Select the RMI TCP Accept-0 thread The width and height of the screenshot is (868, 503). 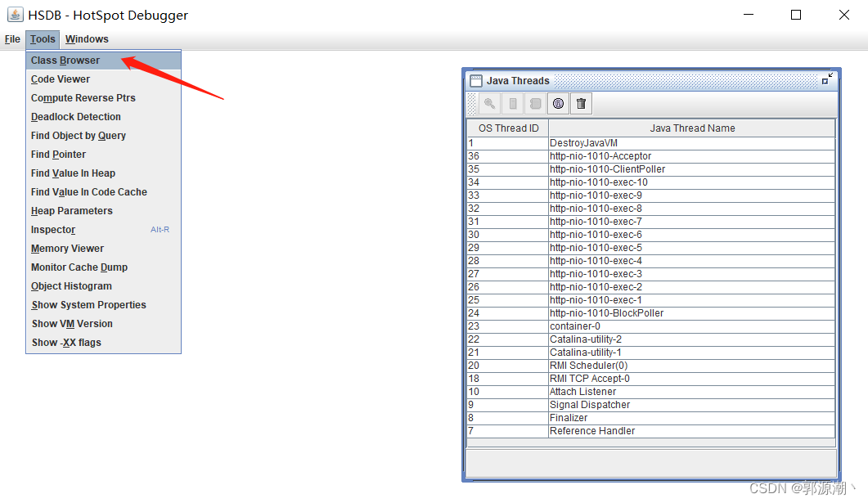[x=651, y=379]
